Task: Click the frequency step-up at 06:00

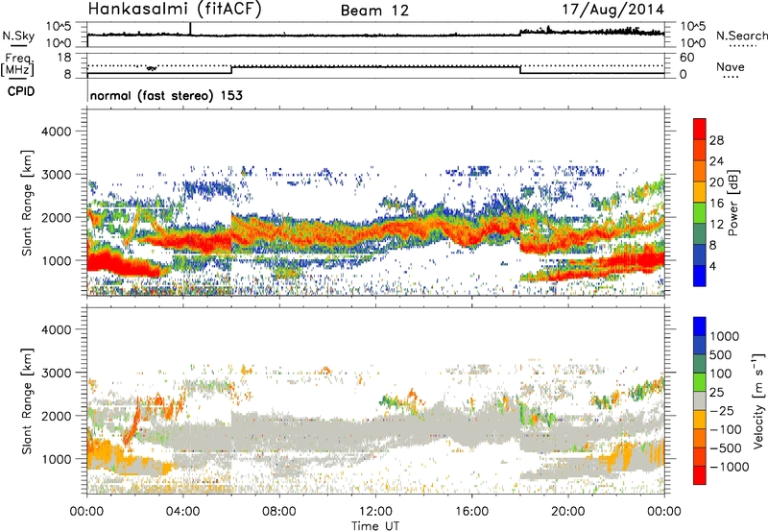Action: 231,70
